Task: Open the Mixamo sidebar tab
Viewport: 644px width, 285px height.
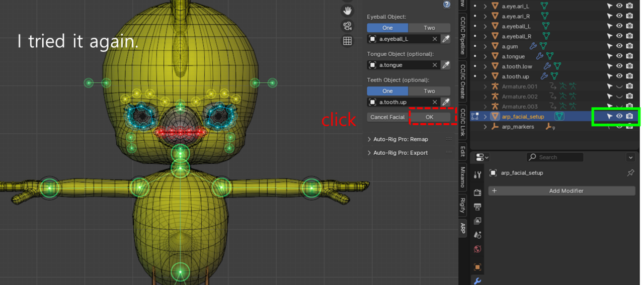Action: pyautogui.click(x=463, y=176)
